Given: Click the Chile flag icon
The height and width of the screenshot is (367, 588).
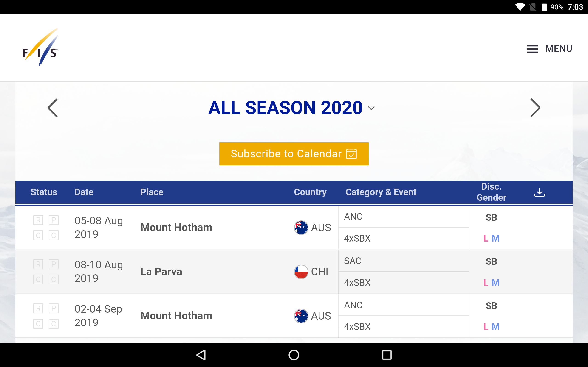Looking at the screenshot, I should coord(301,272).
